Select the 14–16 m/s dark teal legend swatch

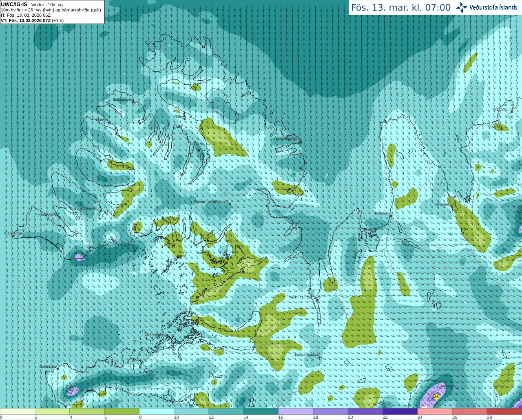click(261, 411)
